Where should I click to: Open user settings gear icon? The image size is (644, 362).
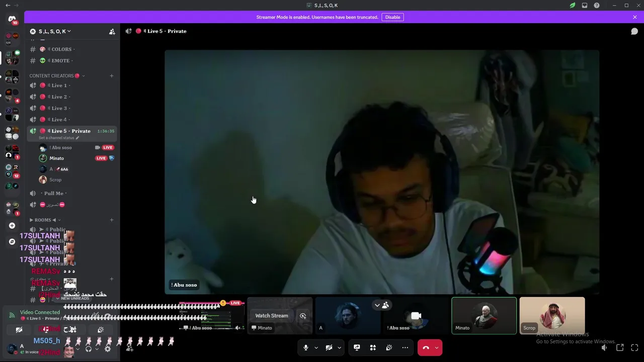click(x=107, y=349)
